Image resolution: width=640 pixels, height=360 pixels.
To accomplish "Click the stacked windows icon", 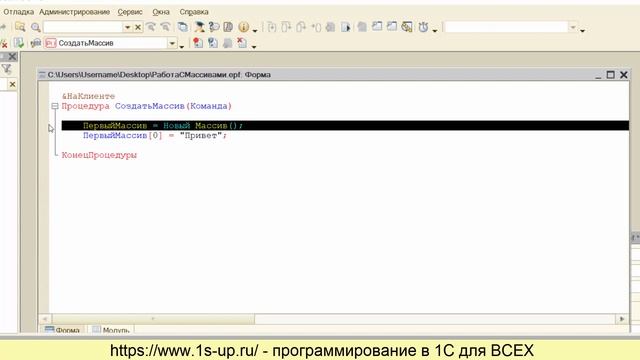I will (183, 27).
